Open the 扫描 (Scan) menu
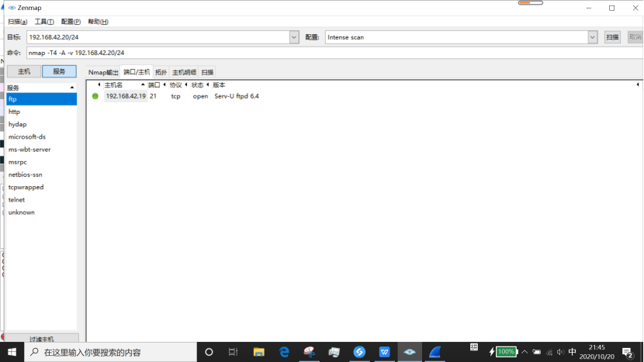644x362 pixels. tap(17, 22)
